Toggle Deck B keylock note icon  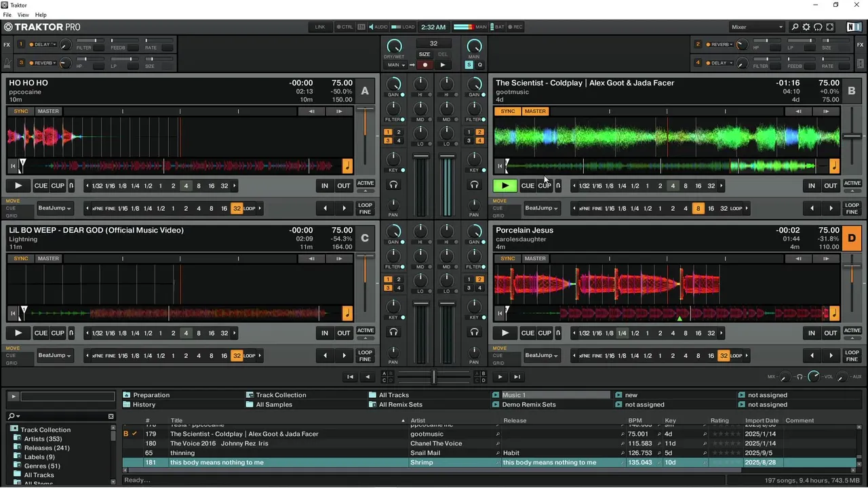click(x=834, y=165)
